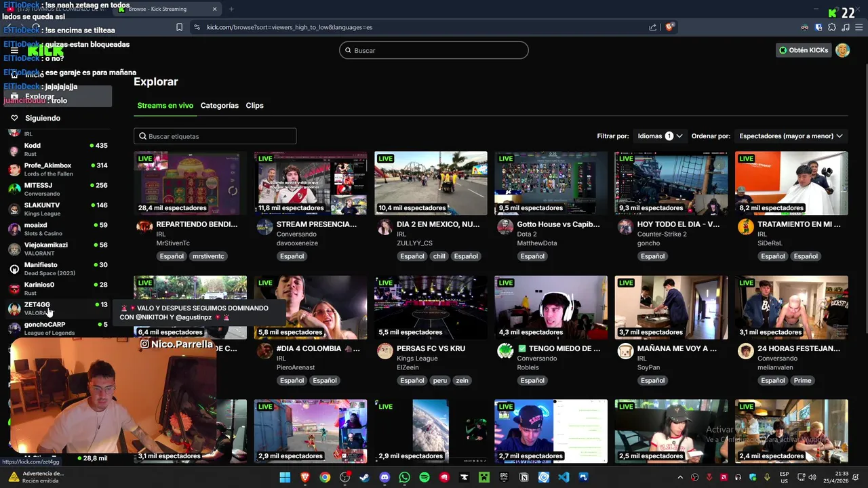
Task: Click the chill tag under ZULLYY_CS
Action: (439, 256)
